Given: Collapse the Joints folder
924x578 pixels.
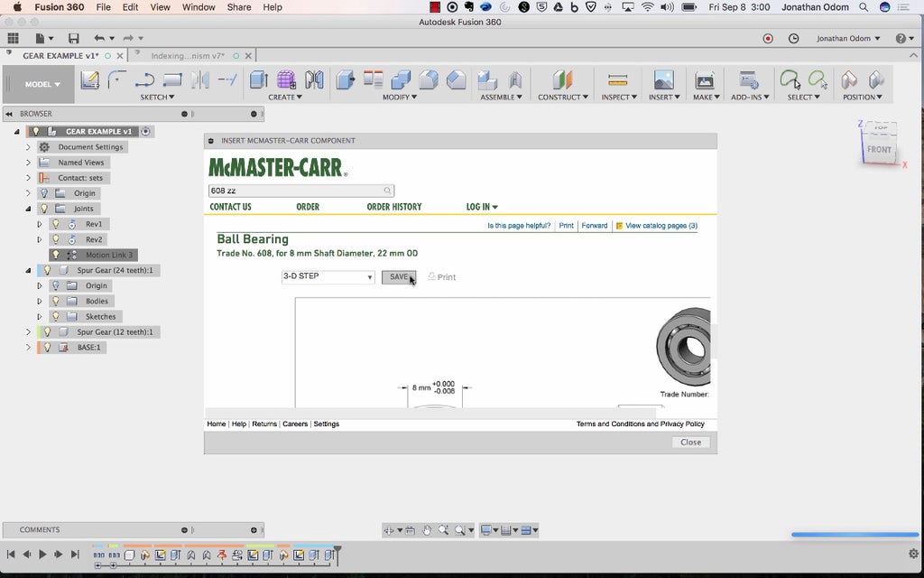Looking at the screenshot, I should [x=28, y=209].
